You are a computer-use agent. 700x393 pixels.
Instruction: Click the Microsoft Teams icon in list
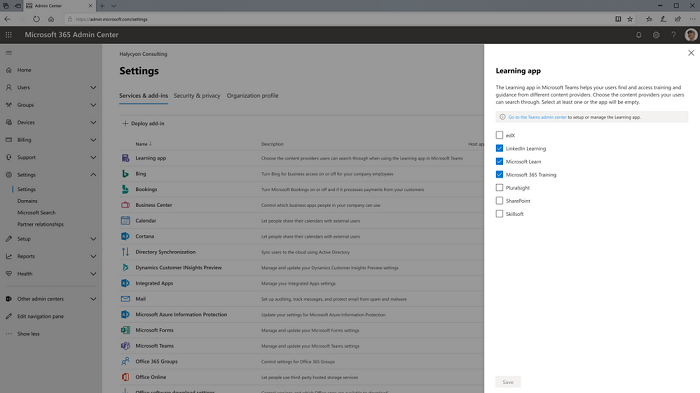125,346
